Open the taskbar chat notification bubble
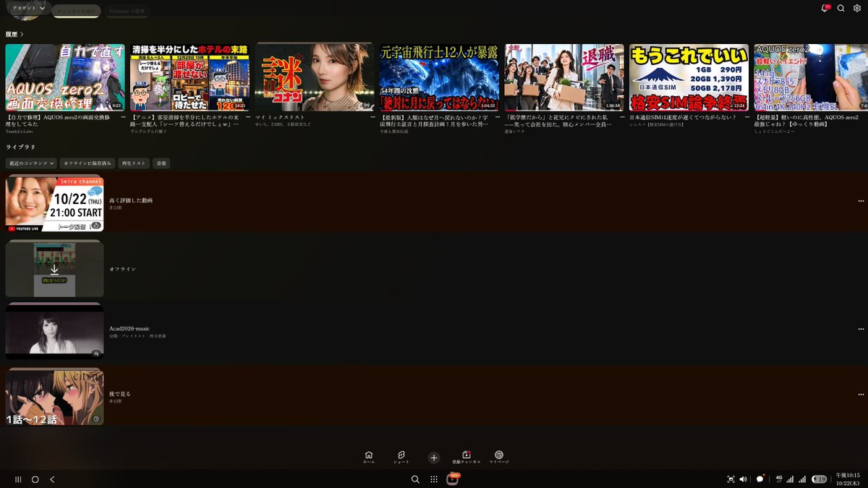The image size is (868, 488). [760, 479]
